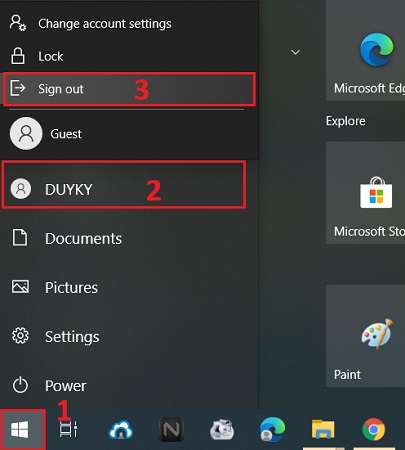Viewport: 405px width, 450px height.
Task: Open the Documents folder shortcut
Action: click(x=128, y=238)
